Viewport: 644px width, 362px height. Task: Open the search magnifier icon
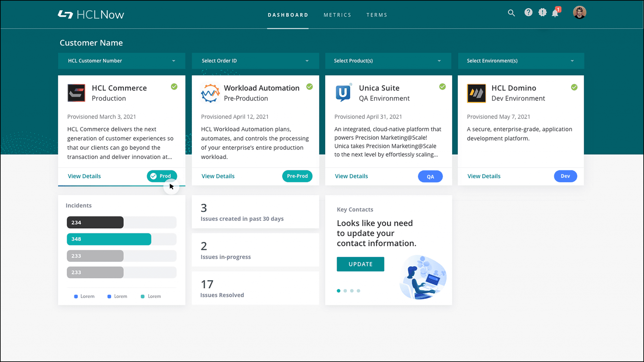(x=511, y=13)
